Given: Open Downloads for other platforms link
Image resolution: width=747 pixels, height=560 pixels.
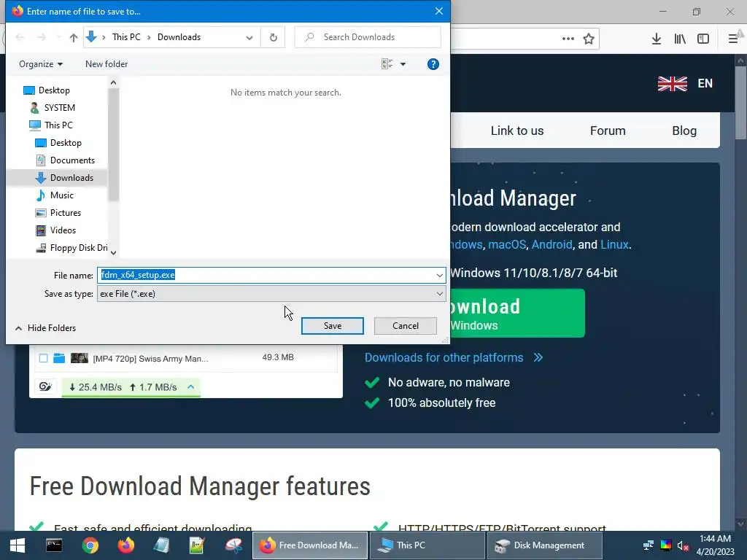Looking at the screenshot, I should [x=454, y=357].
